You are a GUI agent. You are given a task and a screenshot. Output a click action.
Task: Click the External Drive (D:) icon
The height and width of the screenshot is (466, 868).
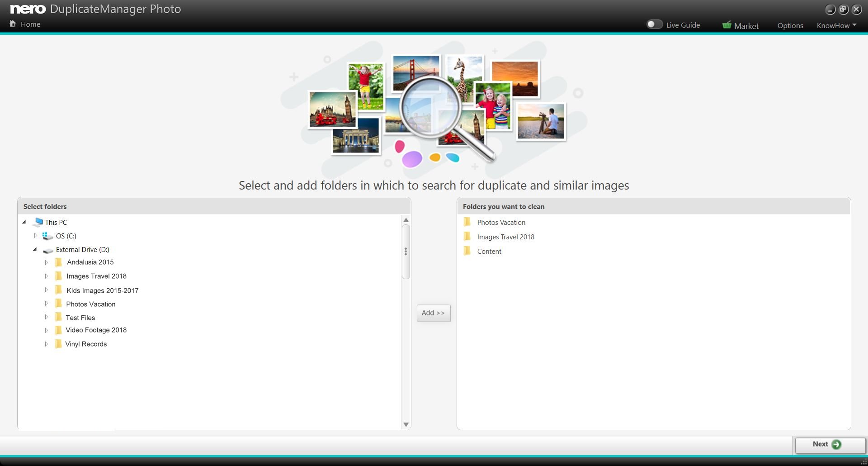(x=48, y=250)
